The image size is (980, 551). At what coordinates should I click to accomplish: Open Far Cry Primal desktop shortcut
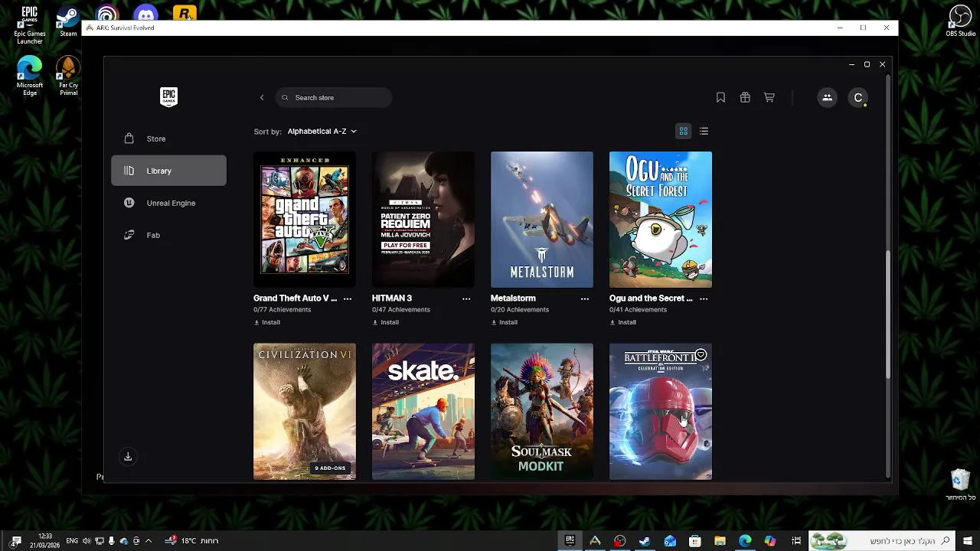coord(68,76)
